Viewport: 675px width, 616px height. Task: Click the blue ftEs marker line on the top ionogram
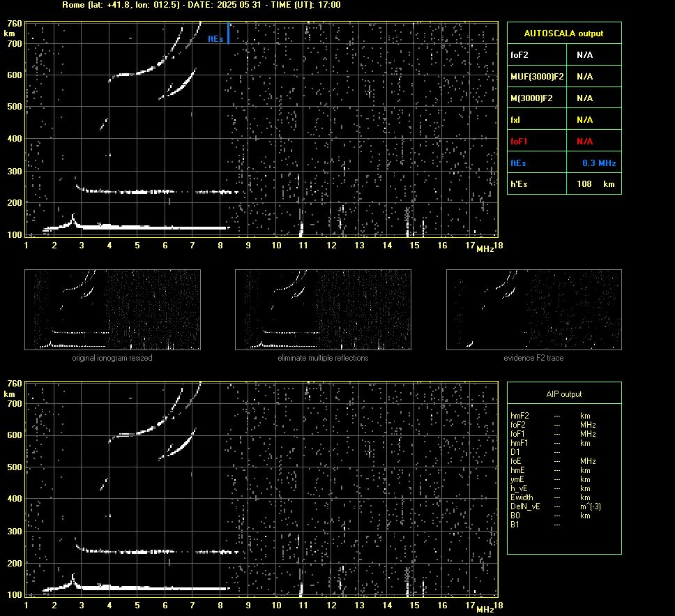click(228, 33)
